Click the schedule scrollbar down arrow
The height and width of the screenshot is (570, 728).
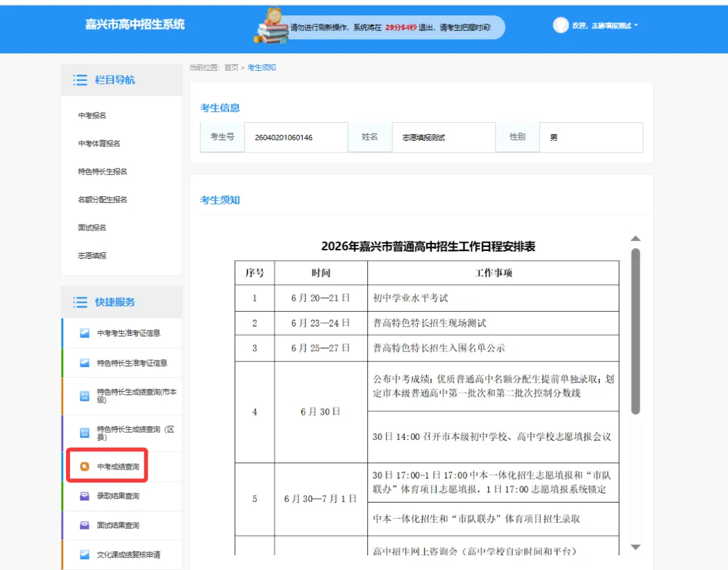[636, 547]
